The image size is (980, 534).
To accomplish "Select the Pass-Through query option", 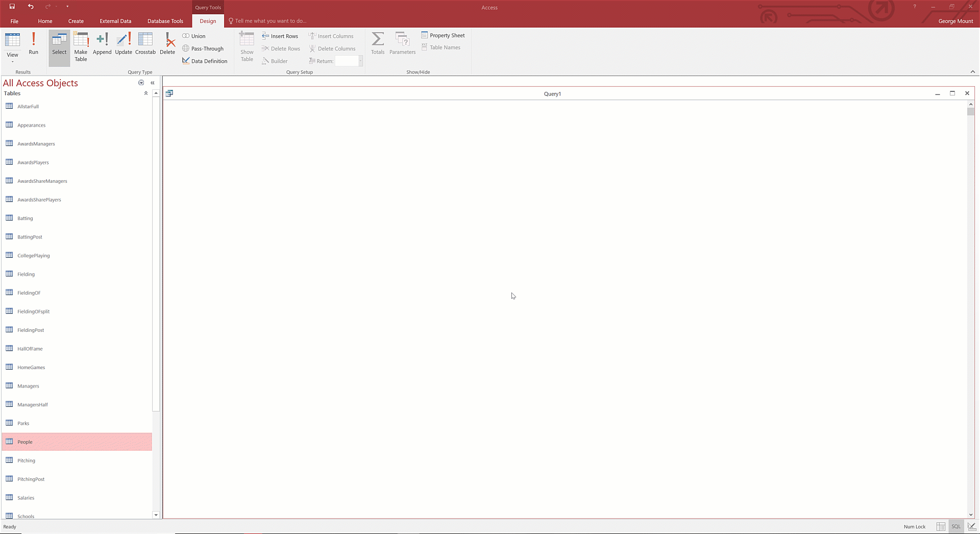I will coord(203,48).
